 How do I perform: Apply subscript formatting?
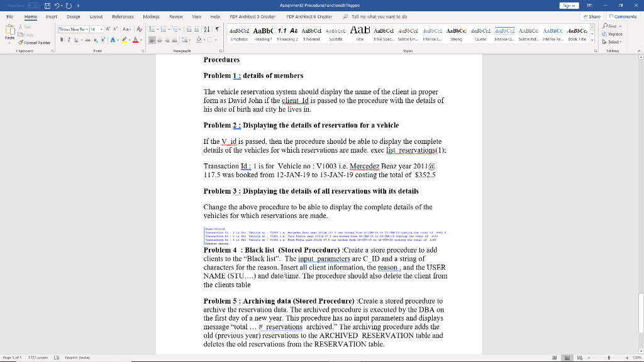[96, 40]
